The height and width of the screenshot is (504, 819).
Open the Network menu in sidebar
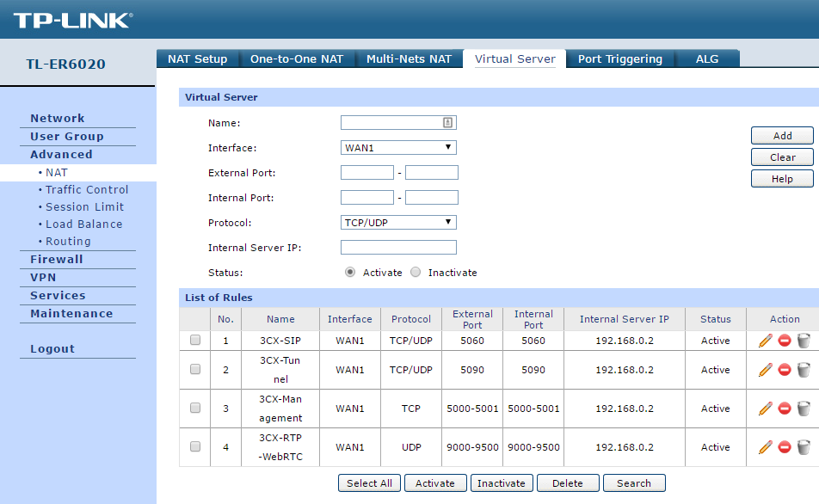58,118
